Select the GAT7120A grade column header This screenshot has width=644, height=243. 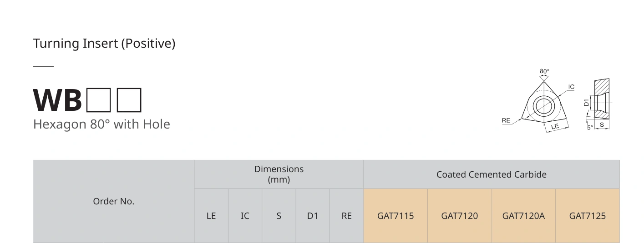tap(523, 216)
